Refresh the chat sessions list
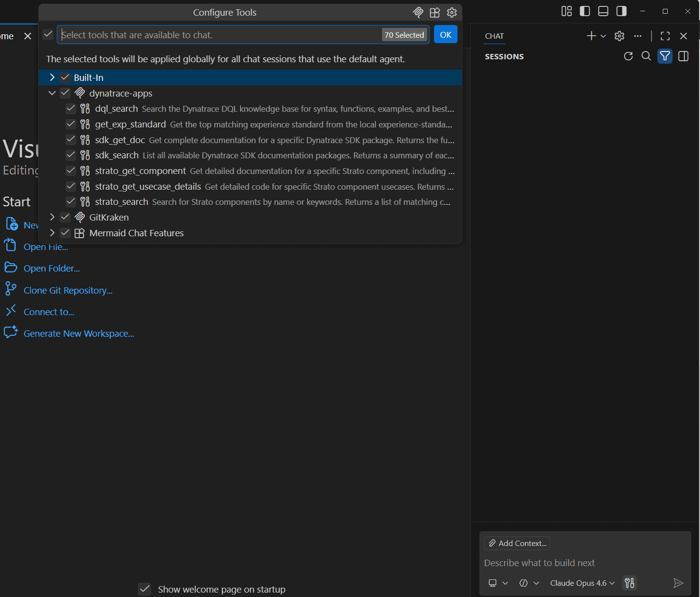Image resolution: width=700 pixels, height=597 pixels. [628, 56]
